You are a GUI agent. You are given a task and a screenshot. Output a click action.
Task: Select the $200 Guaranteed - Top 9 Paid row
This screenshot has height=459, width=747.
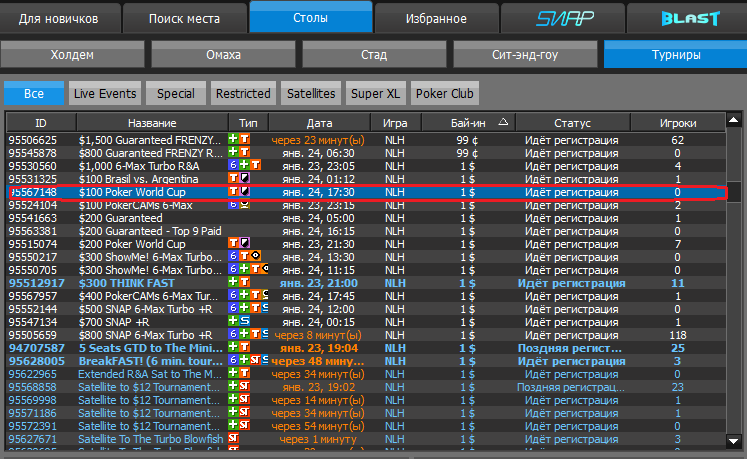366,231
